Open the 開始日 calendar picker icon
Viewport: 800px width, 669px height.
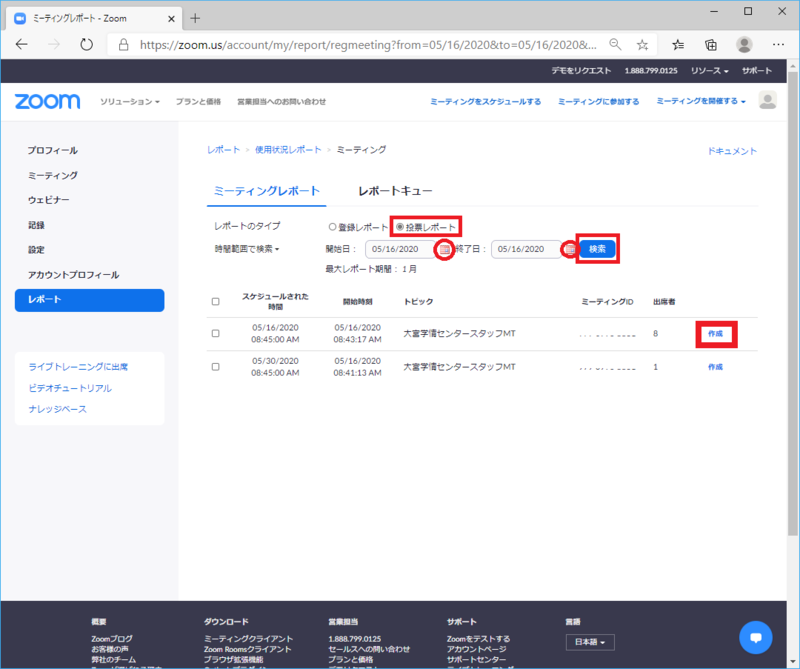point(445,249)
